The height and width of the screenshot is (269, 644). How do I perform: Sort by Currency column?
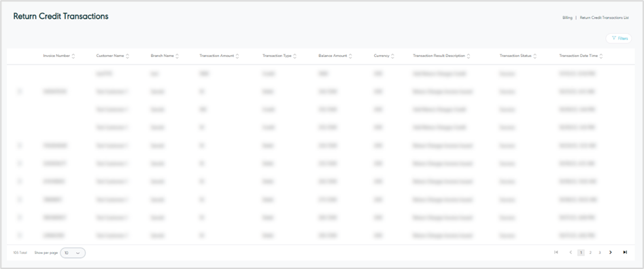384,56
